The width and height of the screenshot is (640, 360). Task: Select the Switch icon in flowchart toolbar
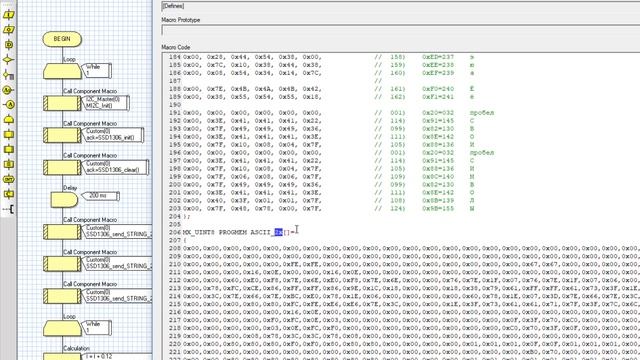pos(8,75)
